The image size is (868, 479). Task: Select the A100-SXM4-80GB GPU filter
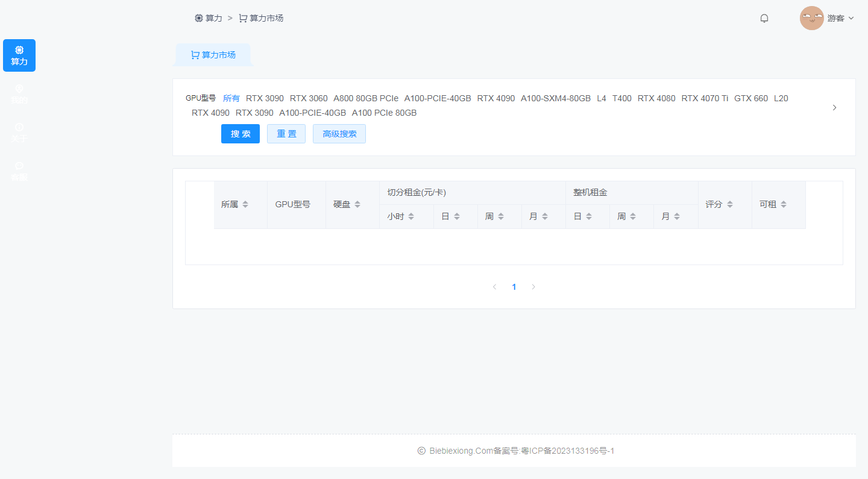(556, 98)
